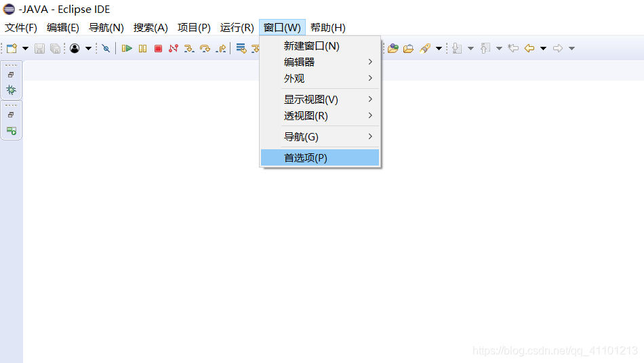Open the Forward history dropdown arrow
This screenshot has height=363, width=644.
coord(571,48)
